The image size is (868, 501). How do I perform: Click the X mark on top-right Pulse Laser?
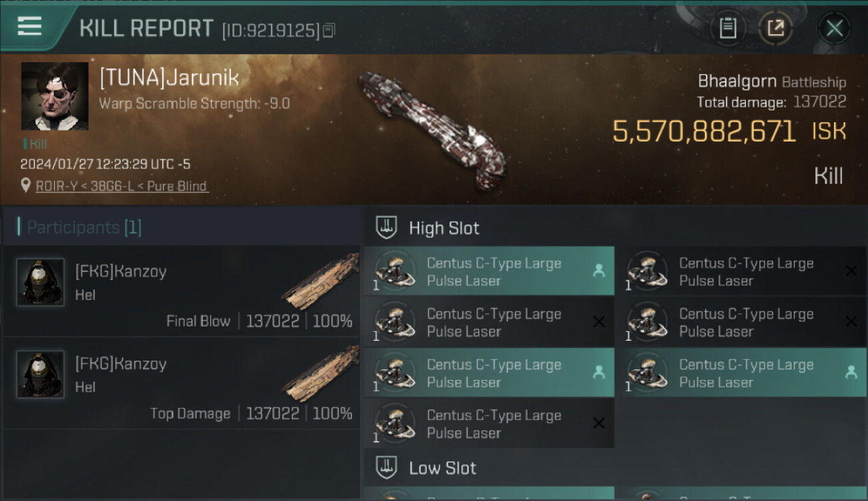click(851, 271)
